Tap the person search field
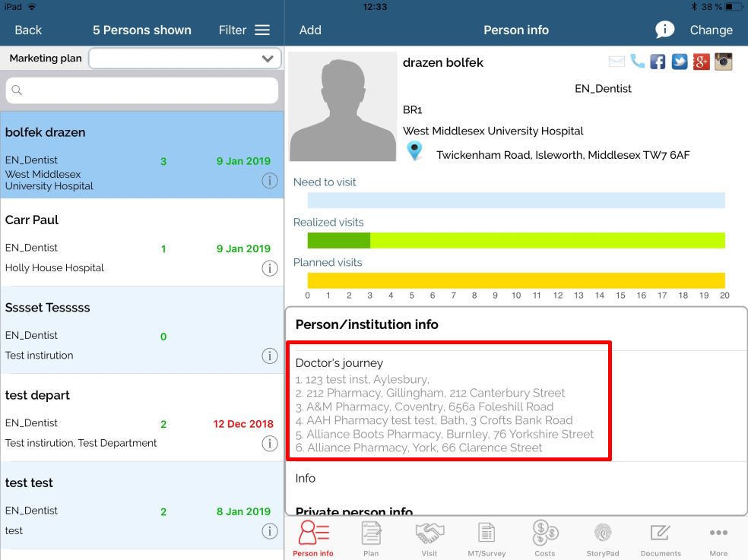748x560 pixels. 142,90
